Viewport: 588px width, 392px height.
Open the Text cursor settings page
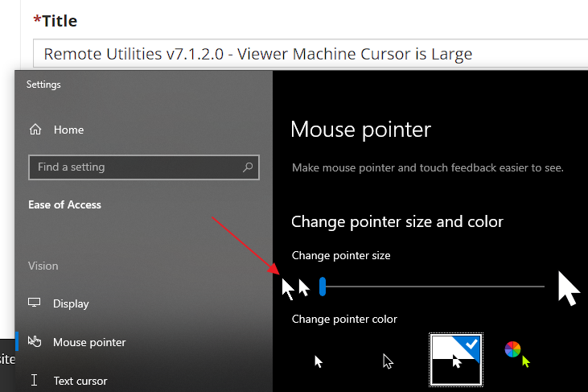coord(80,381)
